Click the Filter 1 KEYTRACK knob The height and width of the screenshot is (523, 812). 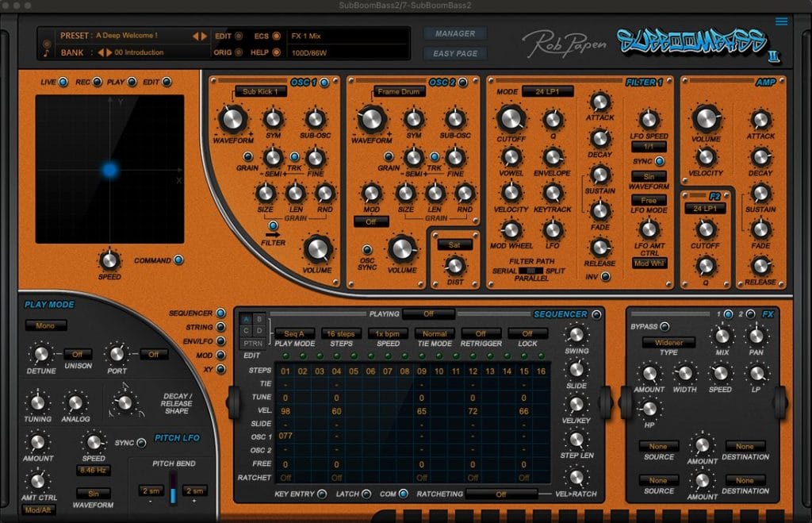click(553, 193)
